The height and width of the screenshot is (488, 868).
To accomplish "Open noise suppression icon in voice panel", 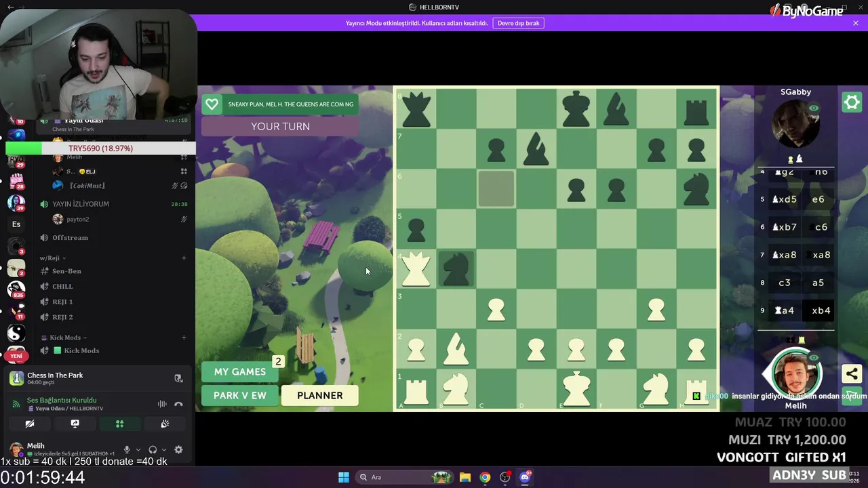I will click(x=162, y=404).
